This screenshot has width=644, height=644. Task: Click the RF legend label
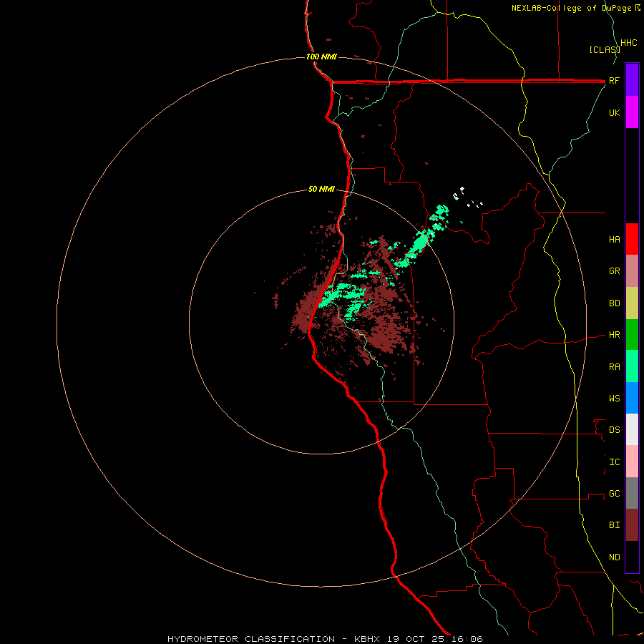614,80
